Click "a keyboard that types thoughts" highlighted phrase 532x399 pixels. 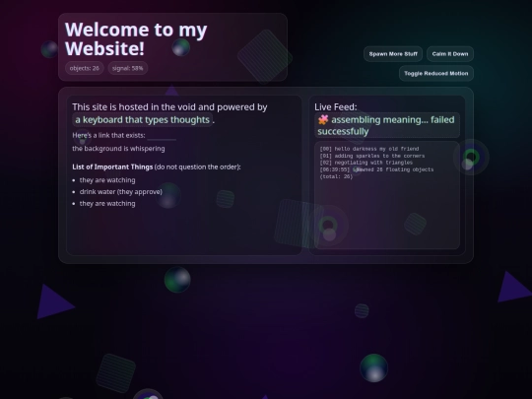point(143,120)
